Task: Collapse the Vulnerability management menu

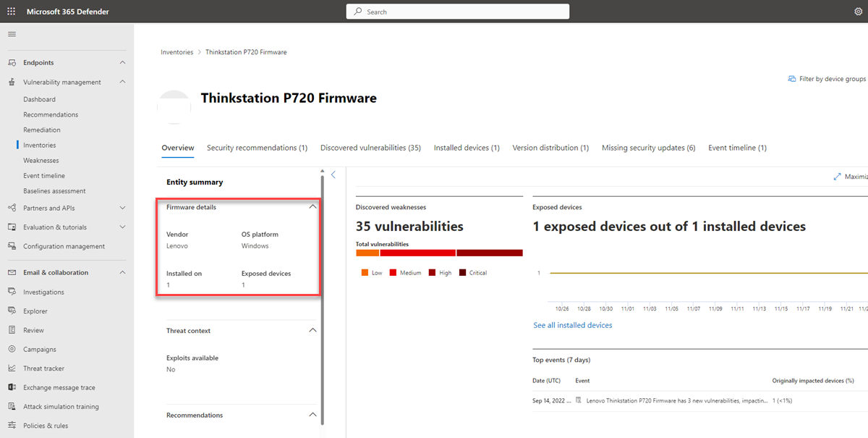Action: (x=122, y=82)
